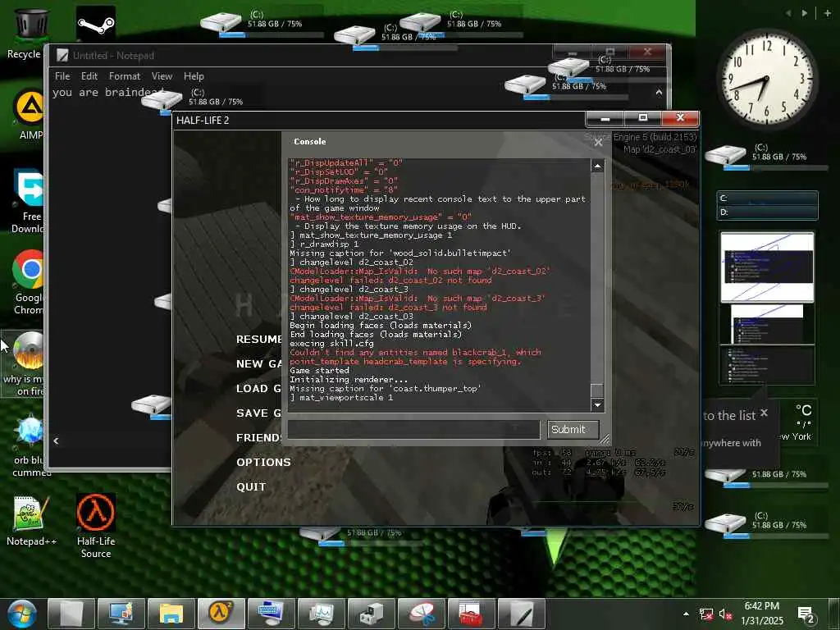
Task: Open the Free Download Manager desktop icon
Action: [x=30, y=202]
